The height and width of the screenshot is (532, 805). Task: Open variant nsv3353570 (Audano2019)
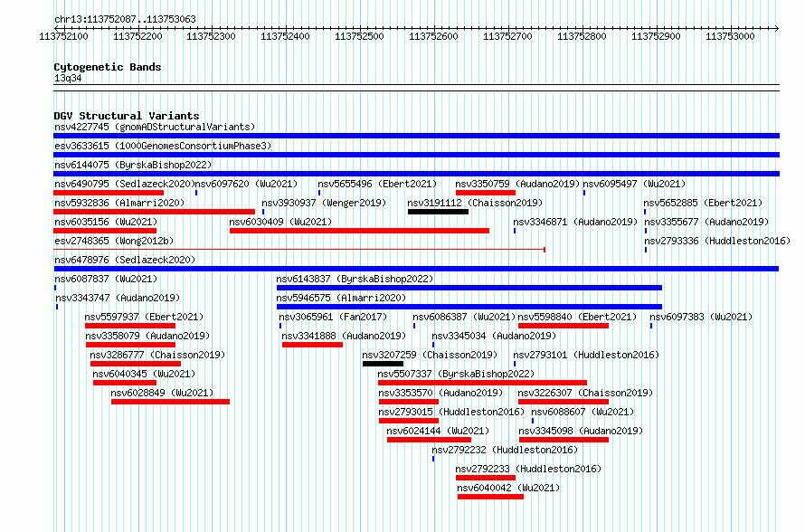(x=440, y=393)
